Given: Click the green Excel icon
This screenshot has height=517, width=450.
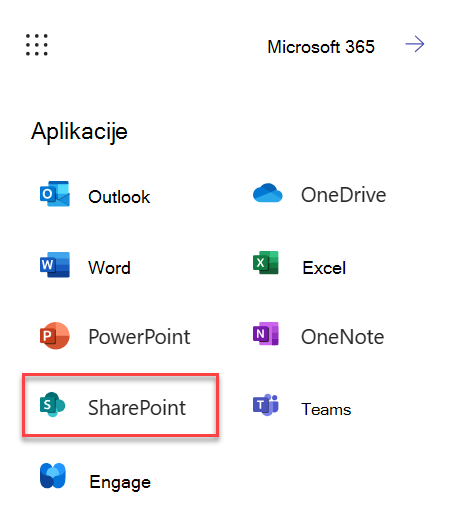Looking at the screenshot, I should [x=266, y=263].
